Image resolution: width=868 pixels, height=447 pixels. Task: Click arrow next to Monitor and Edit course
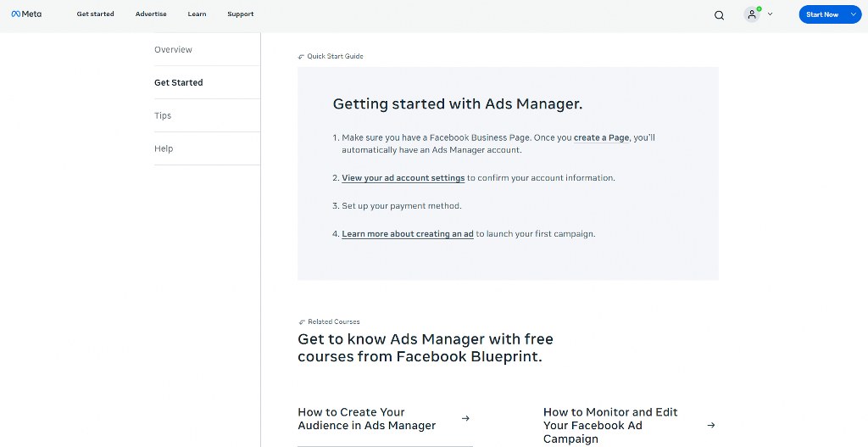point(711,426)
